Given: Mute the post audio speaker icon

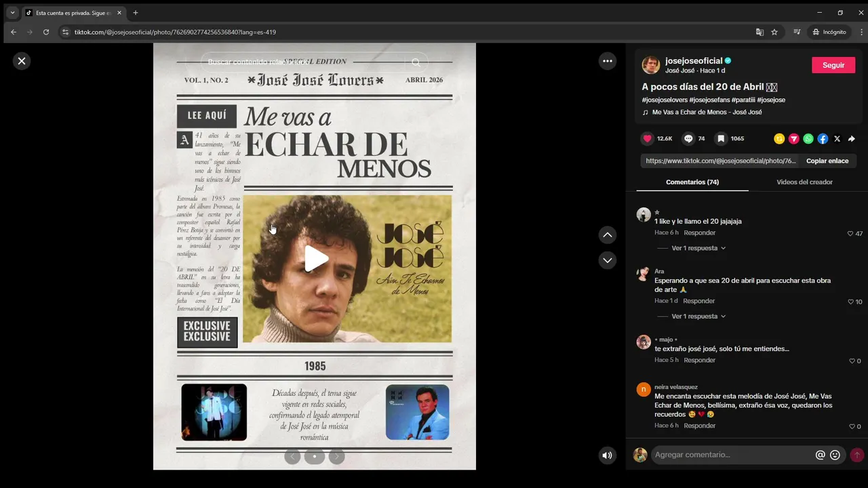Looking at the screenshot, I should click(x=608, y=455).
